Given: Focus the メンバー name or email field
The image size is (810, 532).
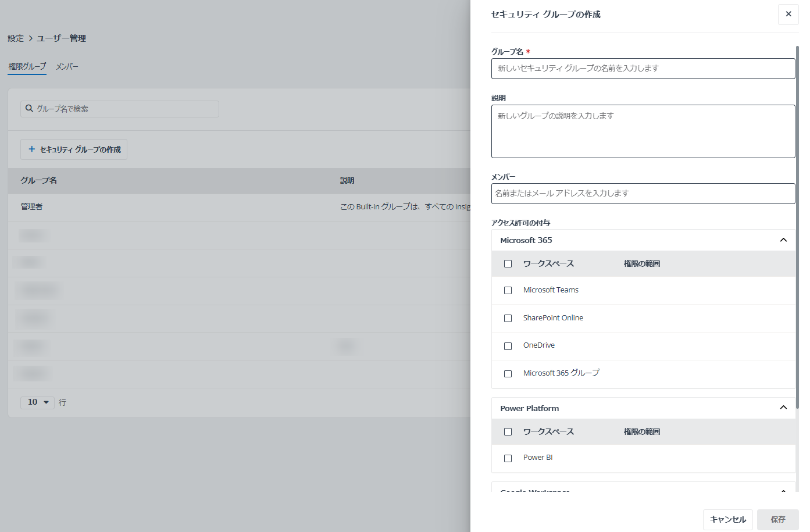Looking at the screenshot, I should pos(643,194).
